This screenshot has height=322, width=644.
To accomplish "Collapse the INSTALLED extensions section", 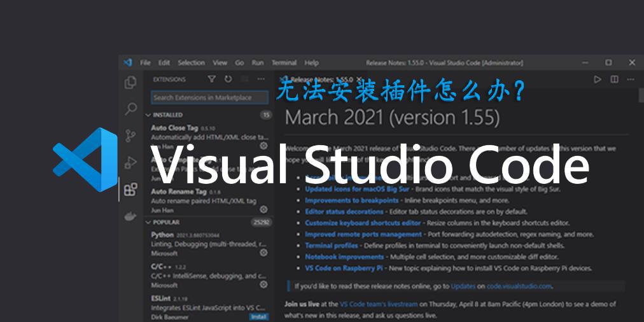I will tap(148, 115).
